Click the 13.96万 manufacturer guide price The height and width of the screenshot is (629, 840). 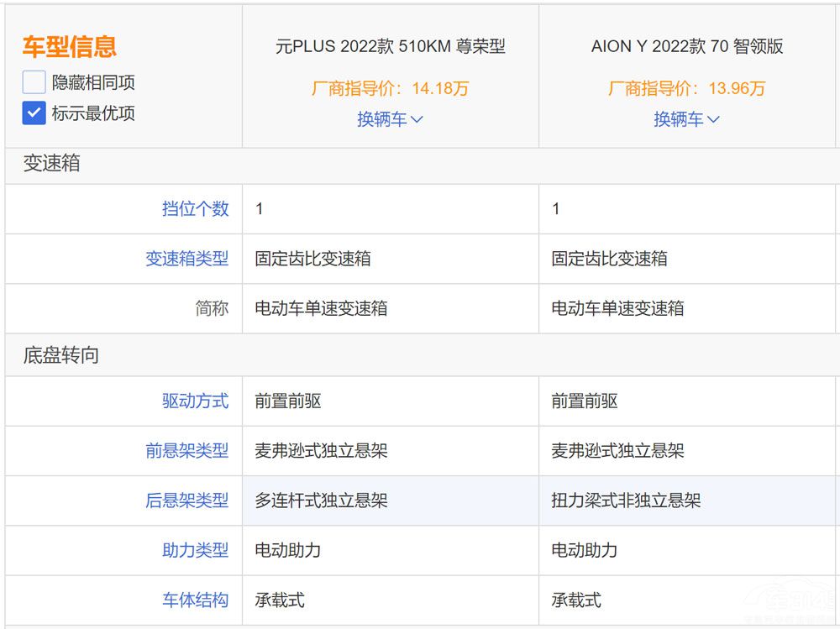pos(686,88)
